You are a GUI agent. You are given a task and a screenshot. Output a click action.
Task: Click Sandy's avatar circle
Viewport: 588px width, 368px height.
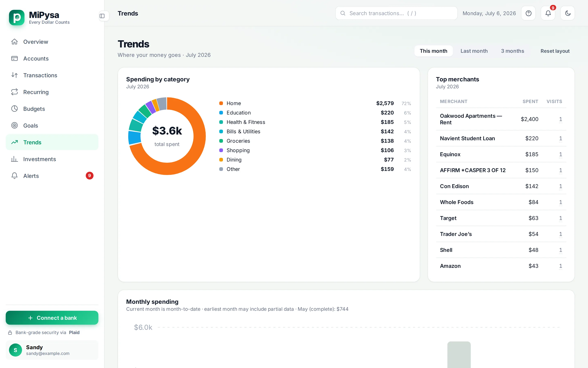(x=16, y=350)
